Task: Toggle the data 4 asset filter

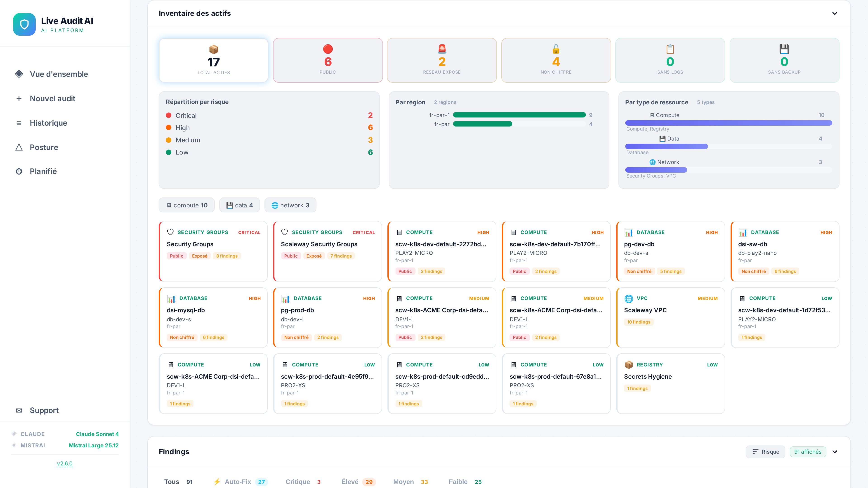Action: 239,205
